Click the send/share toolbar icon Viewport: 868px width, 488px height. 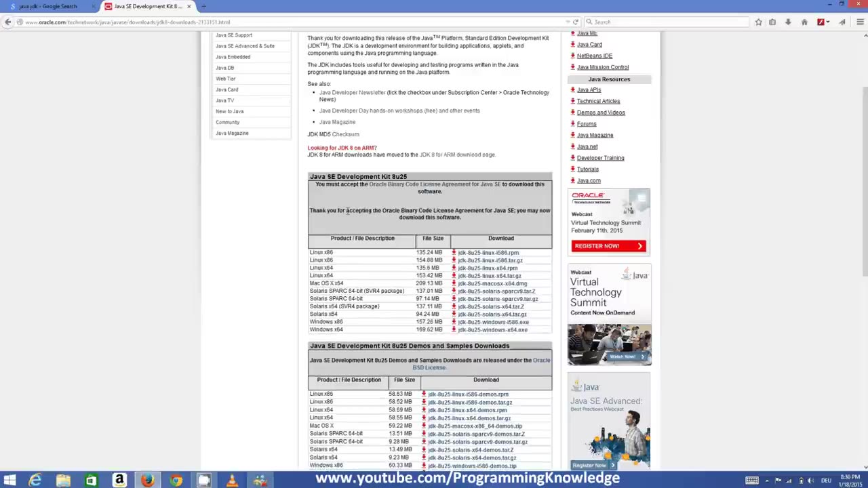pyautogui.click(x=842, y=22)
